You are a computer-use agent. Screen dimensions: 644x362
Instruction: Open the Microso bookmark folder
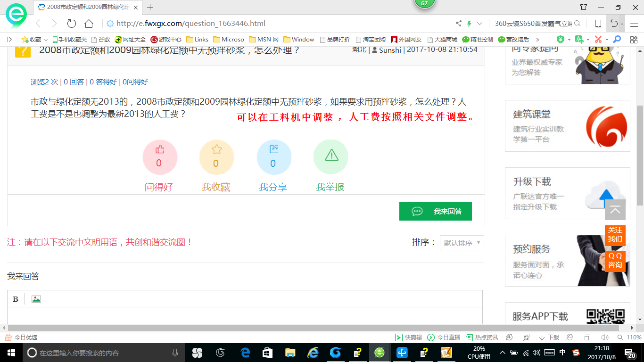229,40
